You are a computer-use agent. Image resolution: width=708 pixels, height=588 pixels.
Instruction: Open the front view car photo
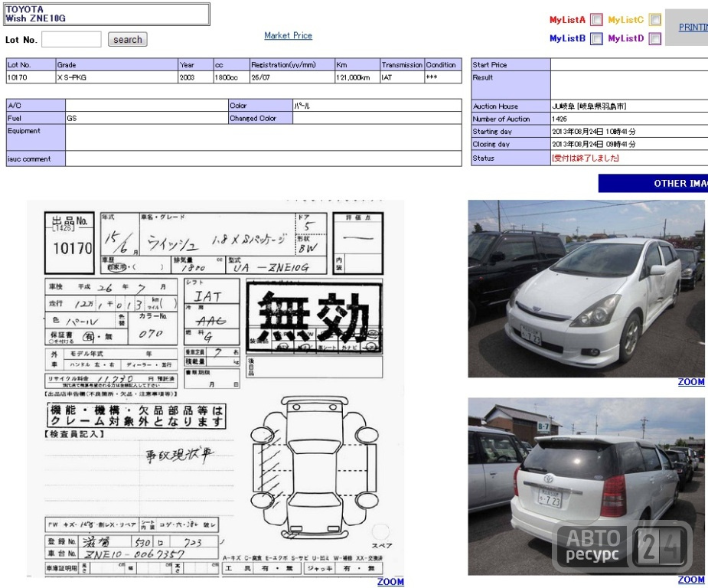(x=586, y=289)
